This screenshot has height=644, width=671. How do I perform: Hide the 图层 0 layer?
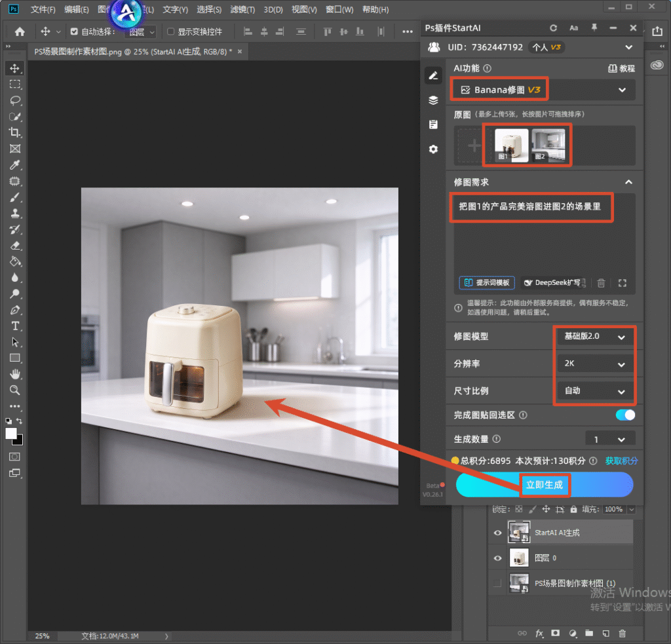tap(497, 558)
